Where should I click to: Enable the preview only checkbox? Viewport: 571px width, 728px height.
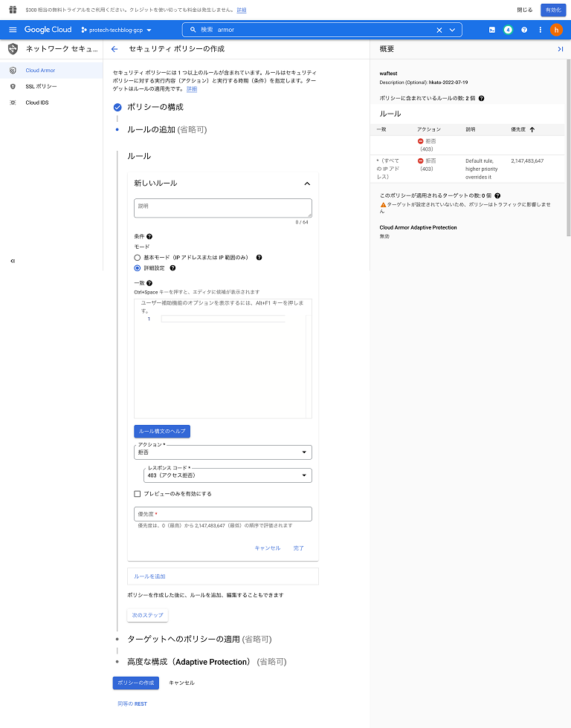pos(138,494)
